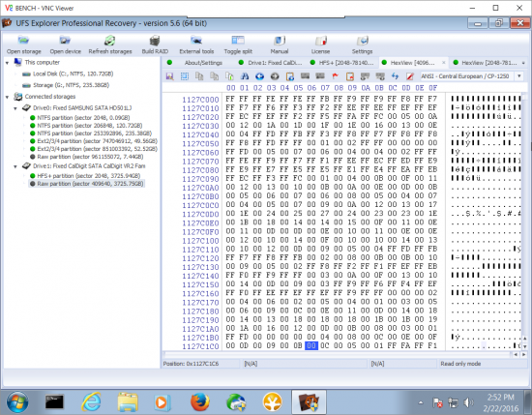Open the tab list overflow arrow
Image resolution: width=532 pixels, height=415 pixels.
[523, 63]
